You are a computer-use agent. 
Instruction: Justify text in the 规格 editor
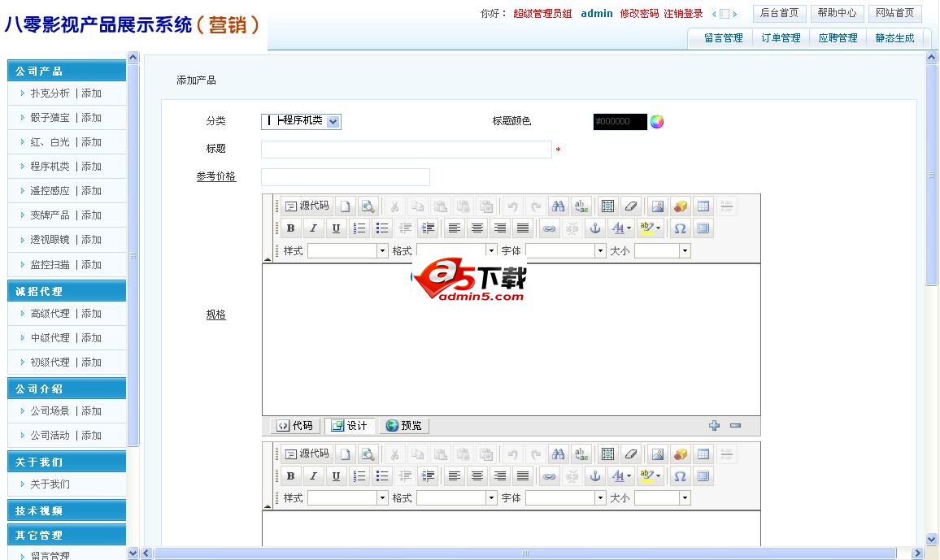[x=523, y=228]
